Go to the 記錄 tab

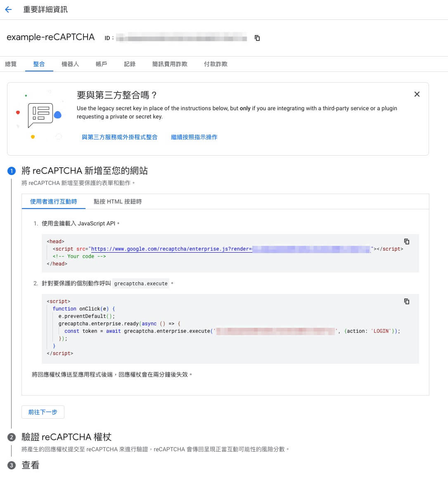(130, 64)
